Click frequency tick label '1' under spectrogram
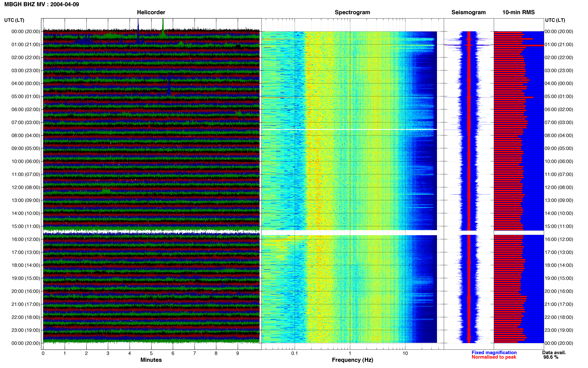588x368 pixels. [350, 353]
